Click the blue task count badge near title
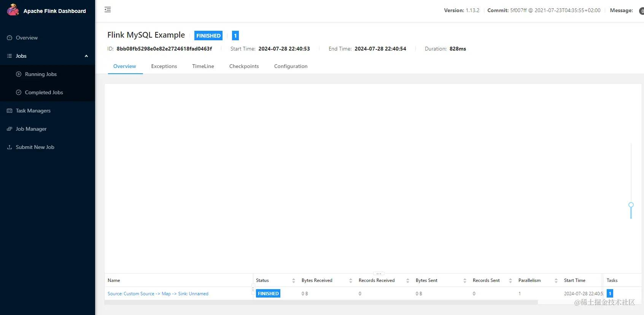 pyautogui.click(x=235, y=35)
